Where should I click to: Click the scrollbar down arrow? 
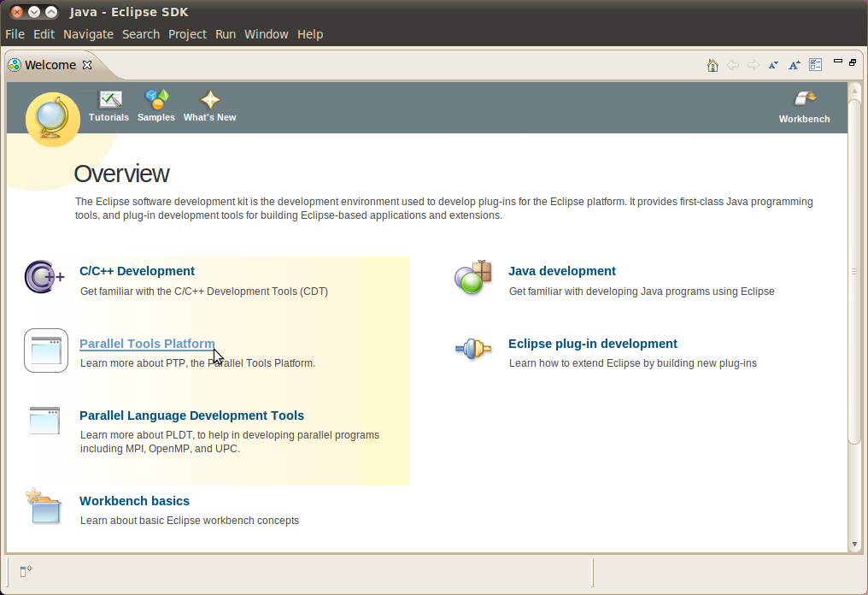(854, 545)
